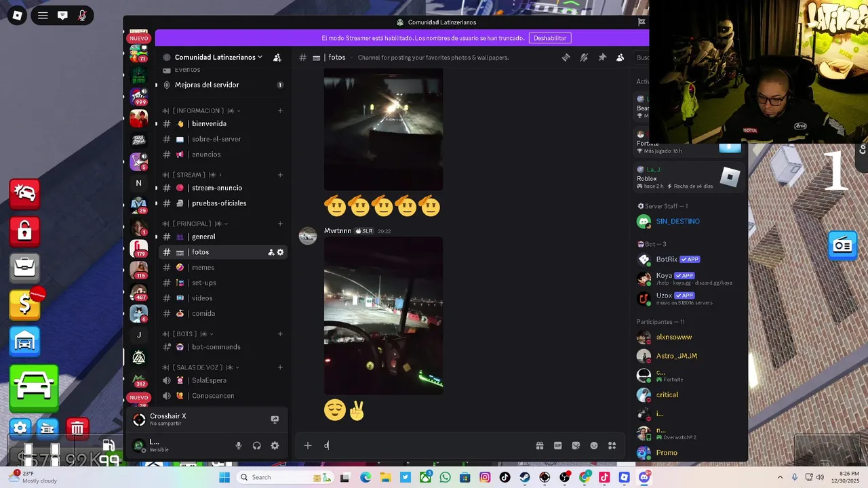Viewport: 868px width, 488px height.
Task: Click overlay hamburger menu icon top-left
Action: click(43, 15)
